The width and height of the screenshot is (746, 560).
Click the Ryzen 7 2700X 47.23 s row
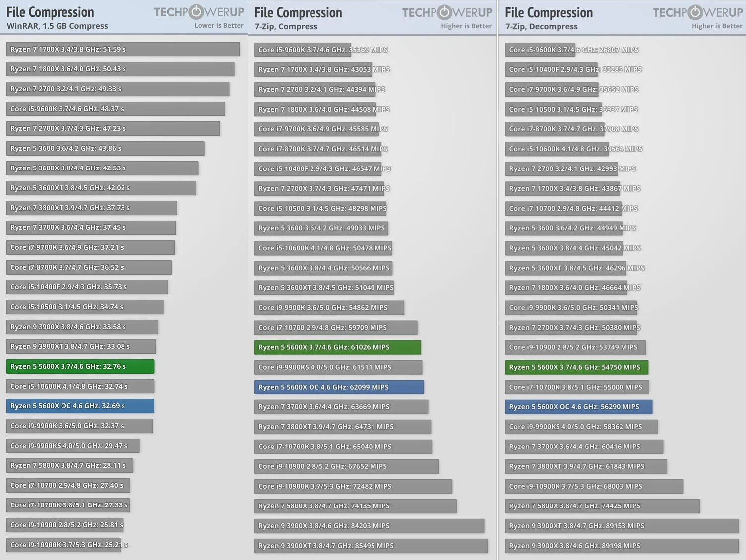tap(113, 128)
